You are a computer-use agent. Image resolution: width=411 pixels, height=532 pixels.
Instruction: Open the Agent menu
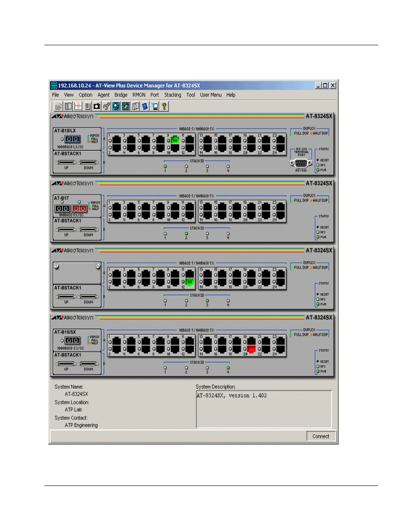(x=103, y=95)
